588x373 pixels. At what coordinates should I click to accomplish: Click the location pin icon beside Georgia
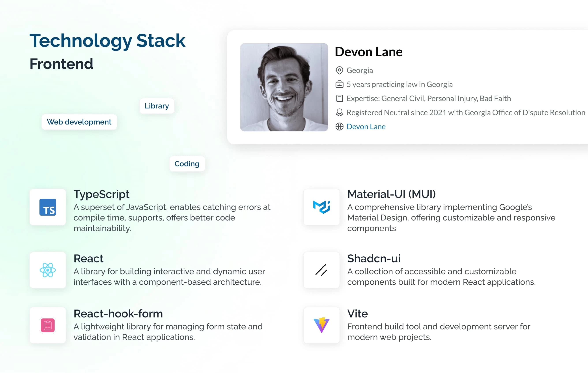[x=340, y=70]
